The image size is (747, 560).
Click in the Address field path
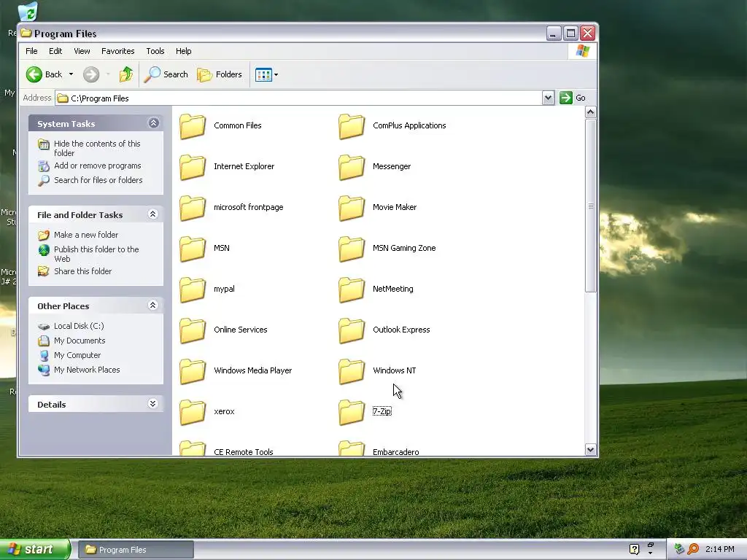tap(298, 98)
